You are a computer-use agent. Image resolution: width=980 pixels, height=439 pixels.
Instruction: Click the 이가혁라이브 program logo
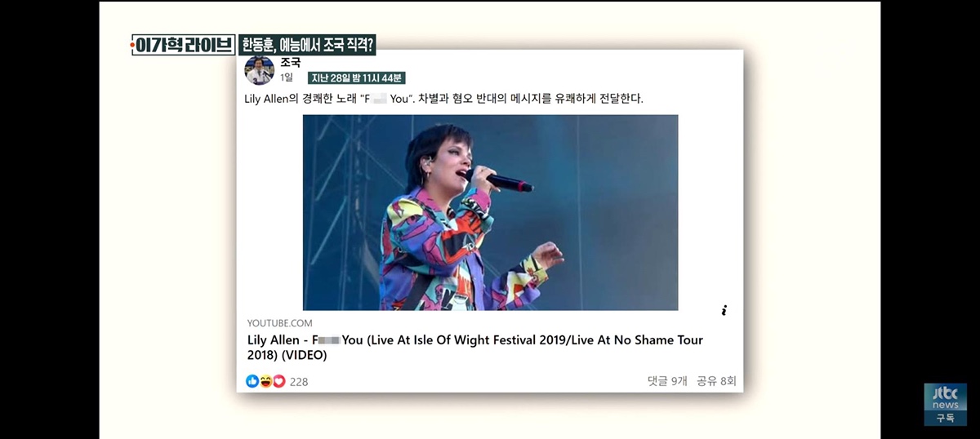[x=183, y=46]
